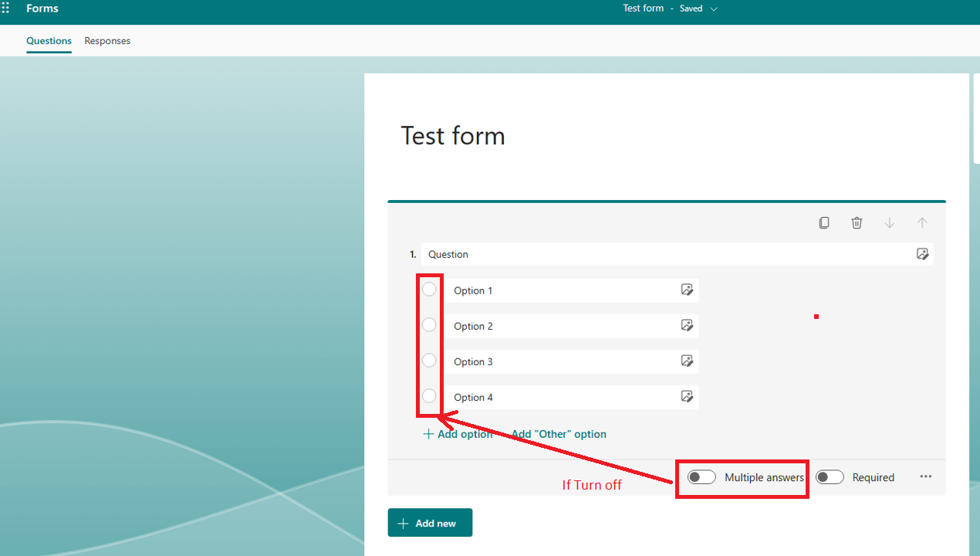Insert media for the question text field
This screenshot has width=980, height=556.
pyautogui.click(x=923, y=253)
